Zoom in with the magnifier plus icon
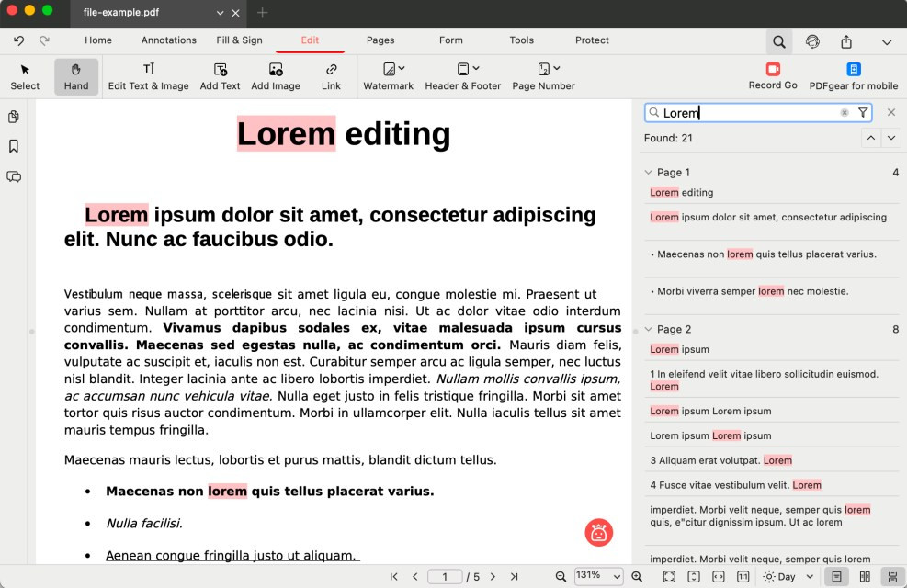 (637, 577)
